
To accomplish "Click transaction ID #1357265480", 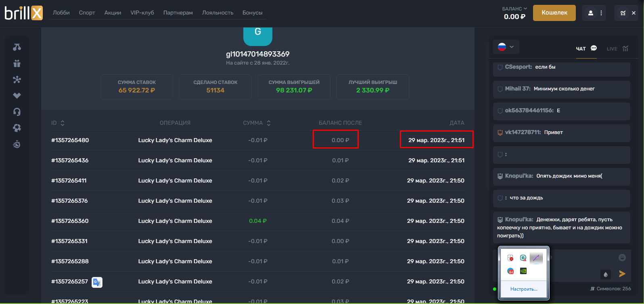I will click(70, 140).
